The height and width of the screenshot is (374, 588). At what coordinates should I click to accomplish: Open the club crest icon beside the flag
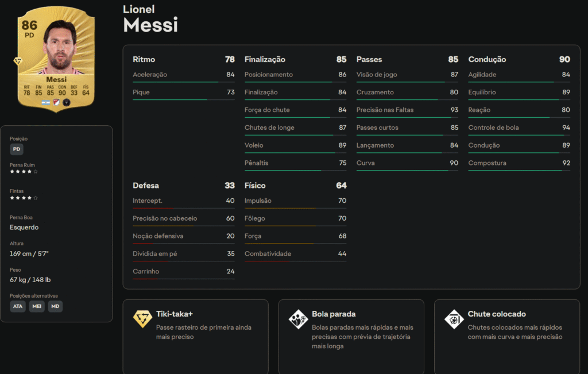click(x=57, y=102)
